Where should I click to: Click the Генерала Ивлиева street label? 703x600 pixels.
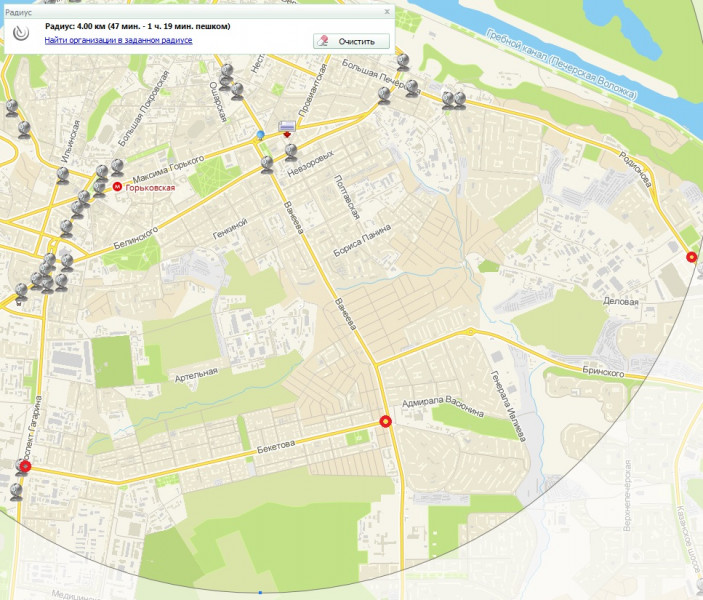click(508, 406)
